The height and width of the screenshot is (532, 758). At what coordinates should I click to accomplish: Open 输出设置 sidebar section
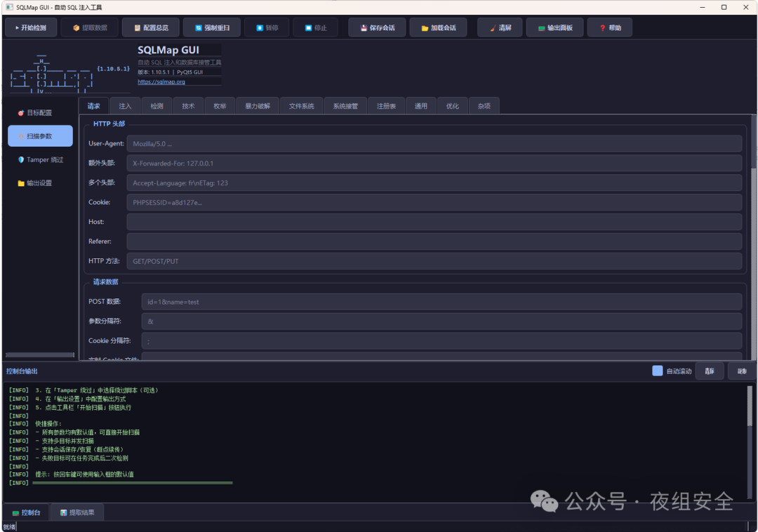click(40, 183)
